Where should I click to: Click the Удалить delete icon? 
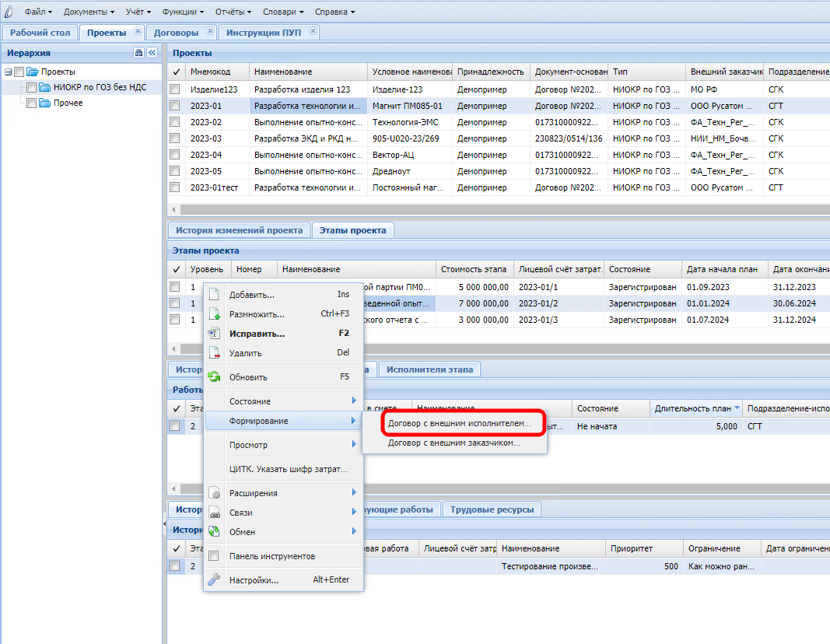[215, 353]
